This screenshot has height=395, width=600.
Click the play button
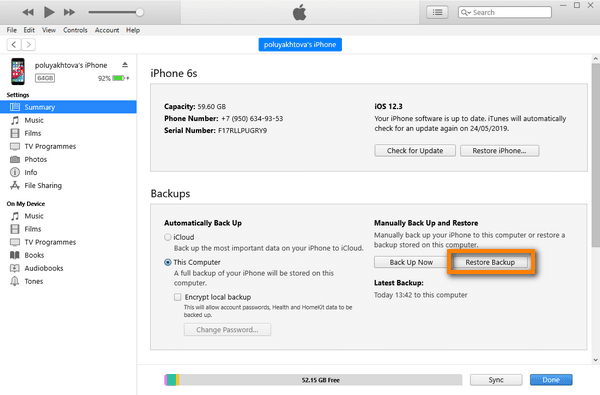click(x=49, y=12)
